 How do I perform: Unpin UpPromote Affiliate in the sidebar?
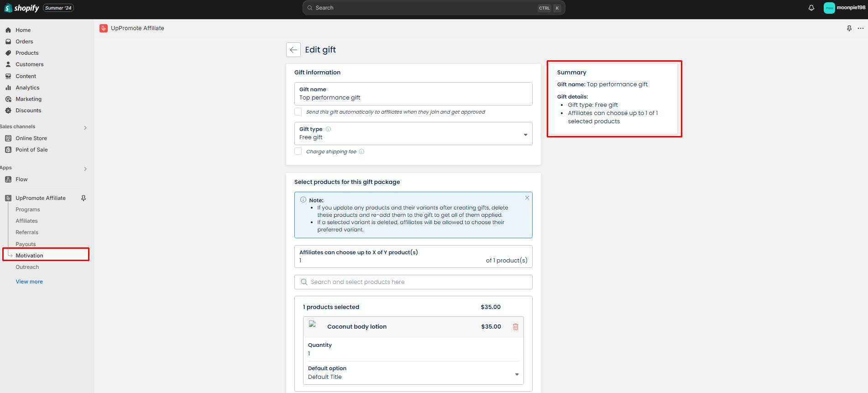coord(84,198)
